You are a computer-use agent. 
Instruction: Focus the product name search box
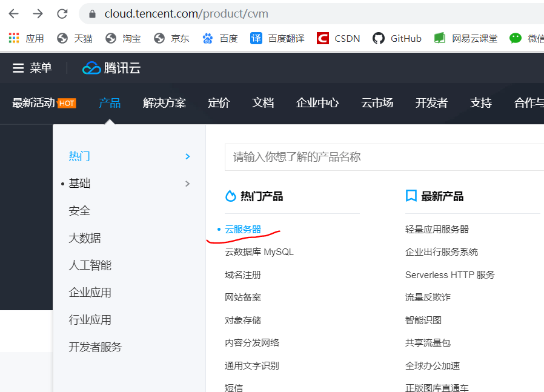pyautogui.click(x=385, y=157)
